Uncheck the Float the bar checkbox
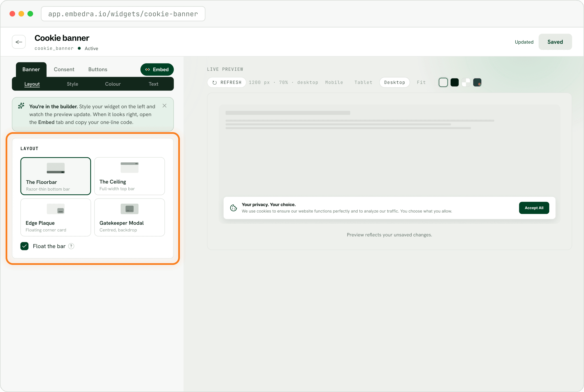The image size is (584, 392). [25, 246]
